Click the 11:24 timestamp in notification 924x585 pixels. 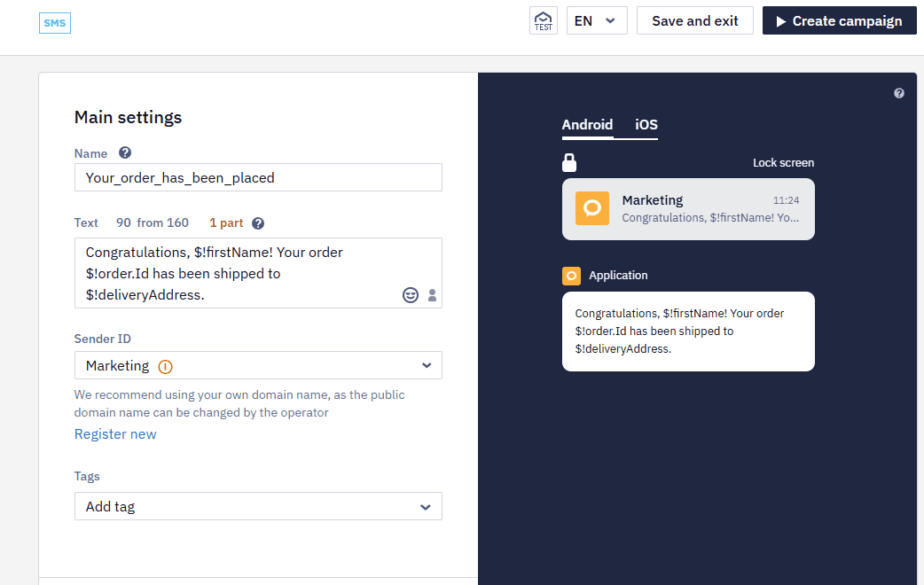tap(786, 200)
